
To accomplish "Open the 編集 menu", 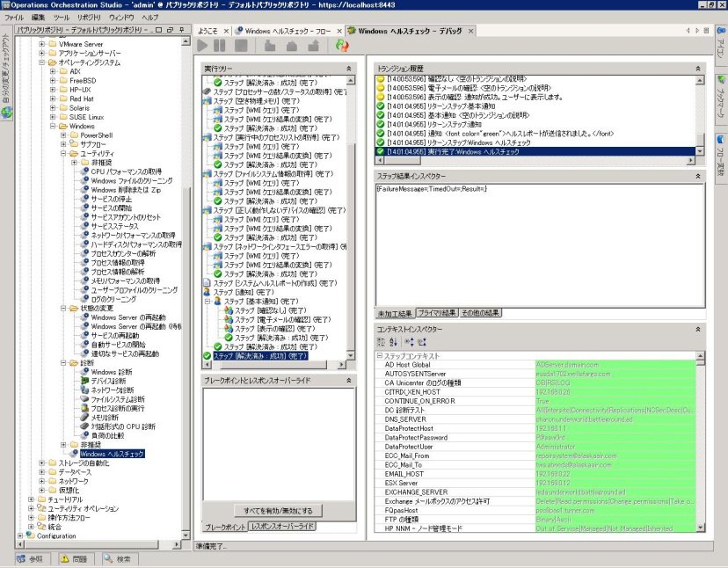I will [38, 18].
